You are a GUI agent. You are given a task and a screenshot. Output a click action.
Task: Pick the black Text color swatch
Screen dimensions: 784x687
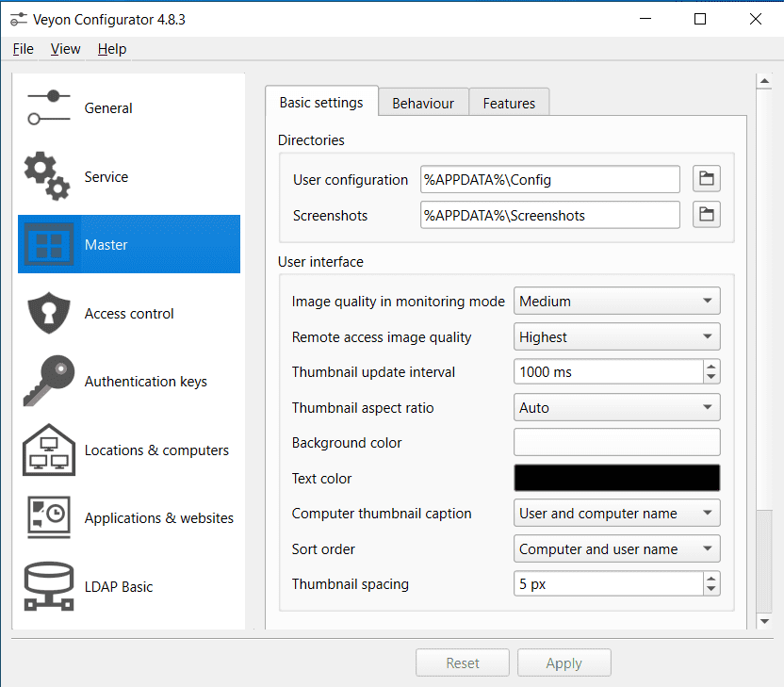616,478
